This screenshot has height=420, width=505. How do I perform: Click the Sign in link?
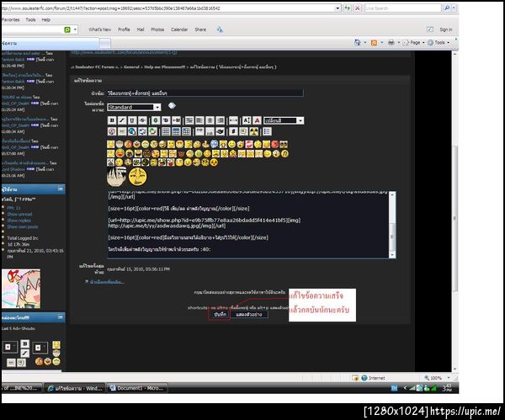[x=446, y=29]
